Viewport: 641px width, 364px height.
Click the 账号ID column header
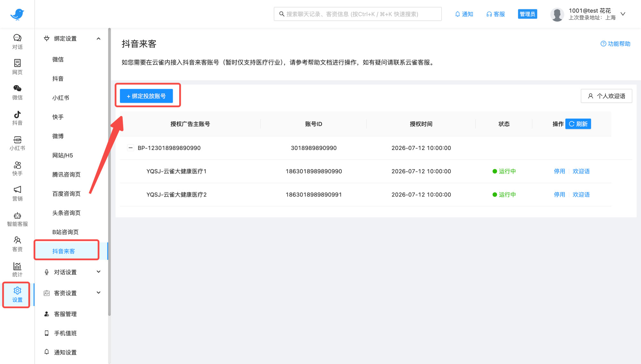[313, 124]
